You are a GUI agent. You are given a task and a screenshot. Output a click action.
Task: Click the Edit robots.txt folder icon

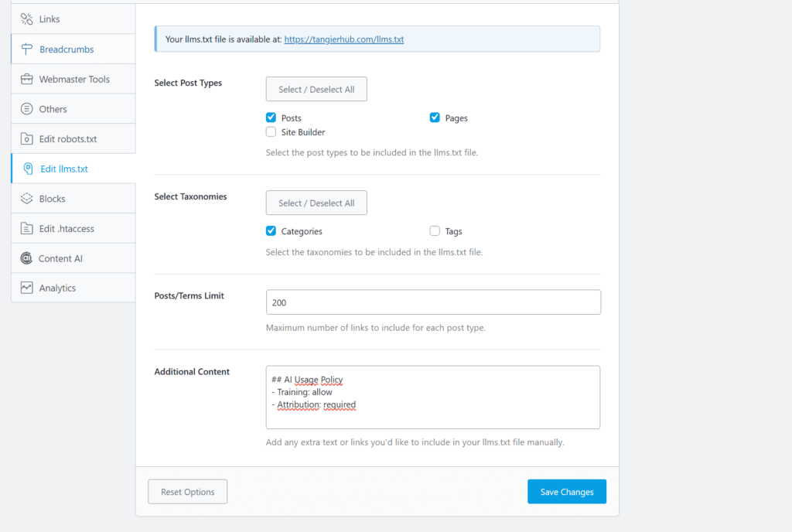26,139
